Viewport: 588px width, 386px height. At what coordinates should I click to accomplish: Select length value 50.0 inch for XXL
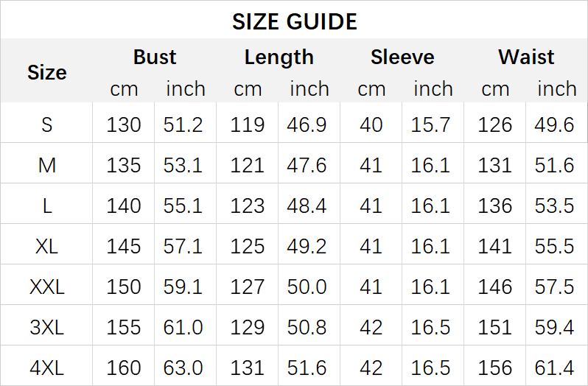pyautogui.click(x=309, y=287)
